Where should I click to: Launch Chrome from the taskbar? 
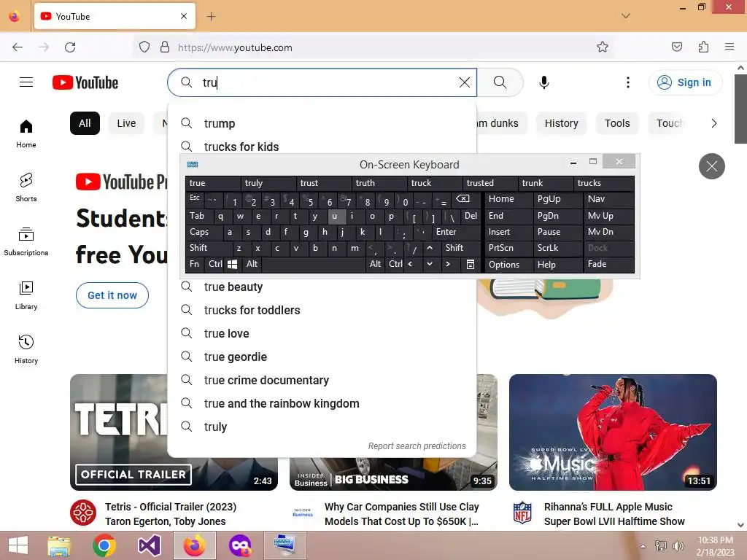click(104, 545)
